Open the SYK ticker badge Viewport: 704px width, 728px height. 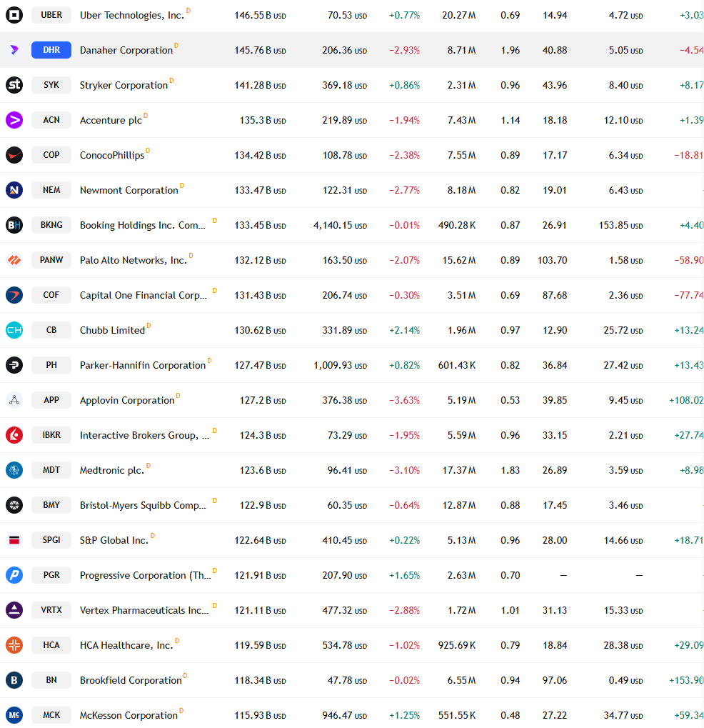[x=51, y=85]
